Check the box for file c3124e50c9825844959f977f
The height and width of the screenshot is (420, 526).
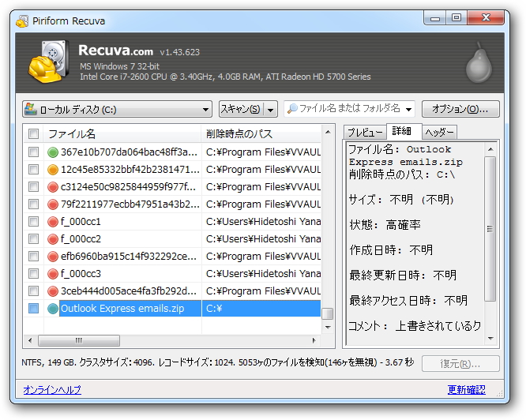point(33,186)
